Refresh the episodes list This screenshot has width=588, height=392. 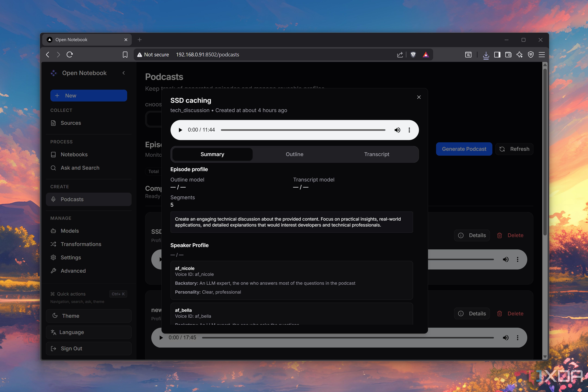514,149
